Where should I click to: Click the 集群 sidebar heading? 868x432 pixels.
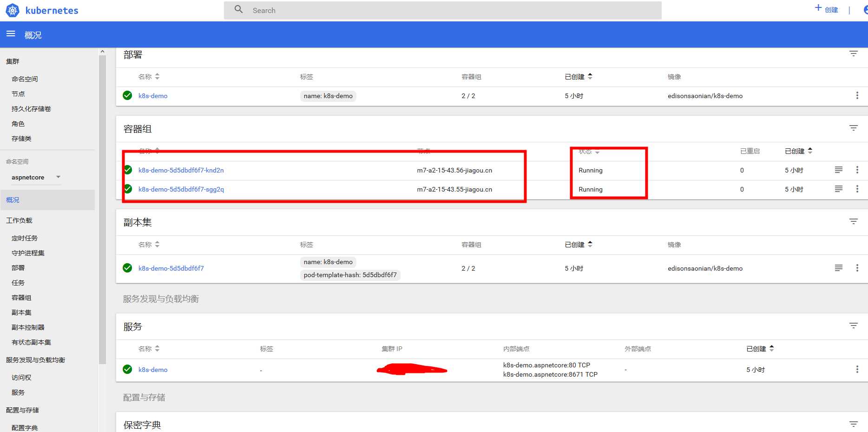point(13,61)
